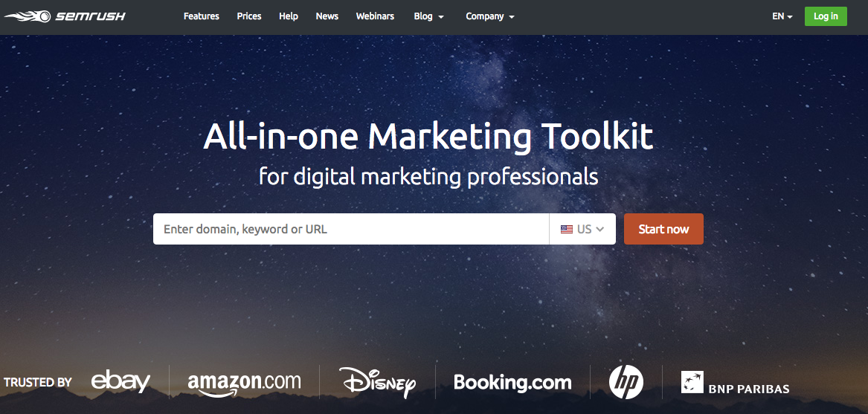Open the EN language selector
868x414 pixels.
(782, 16)
